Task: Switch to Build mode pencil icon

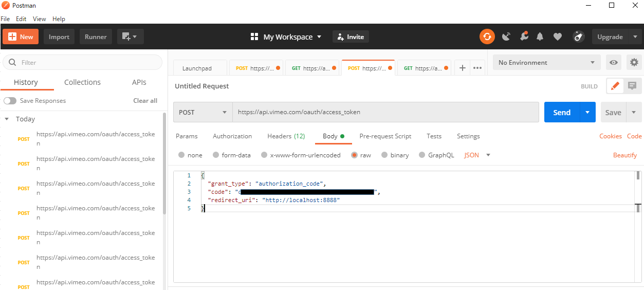Action: point(615,86)
